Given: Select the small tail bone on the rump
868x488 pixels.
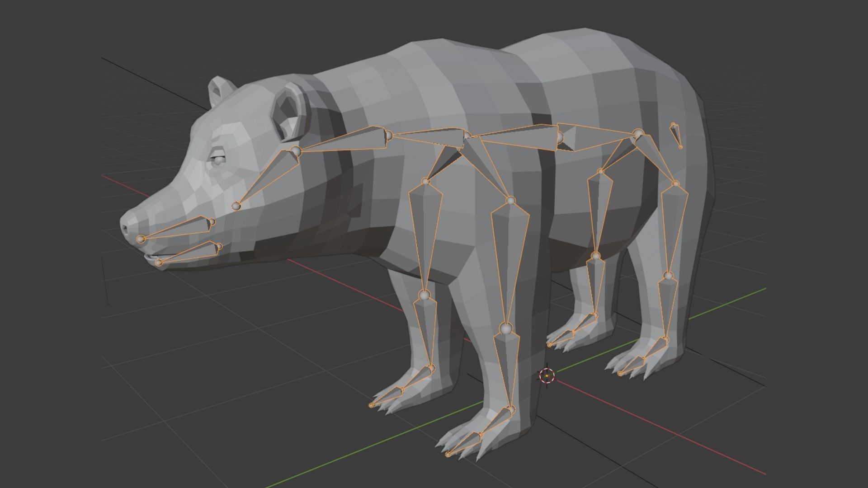Looking at the screenshot, I should [675, 135].
